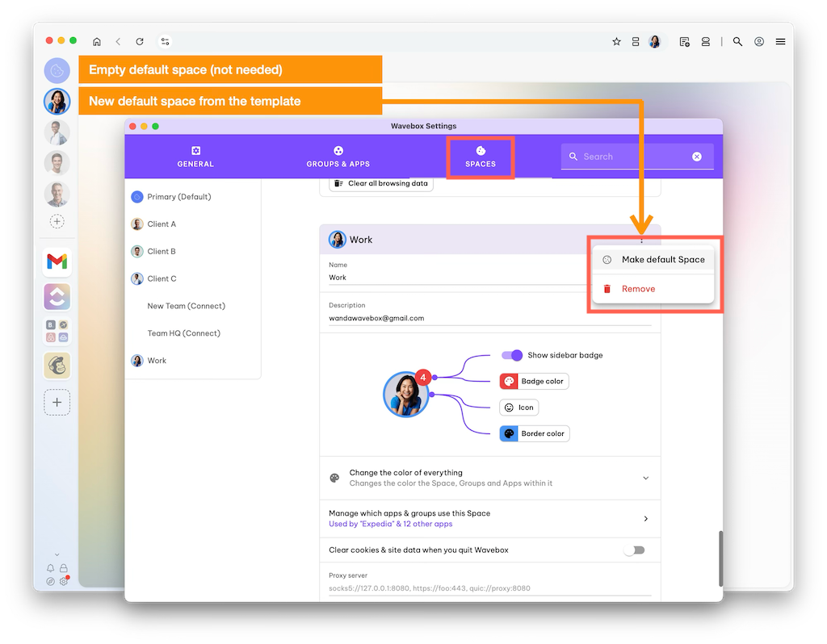827x644 pixels.
Task: Toggle Clear cookies & site data switch
Action: click(x=635, y=550)
